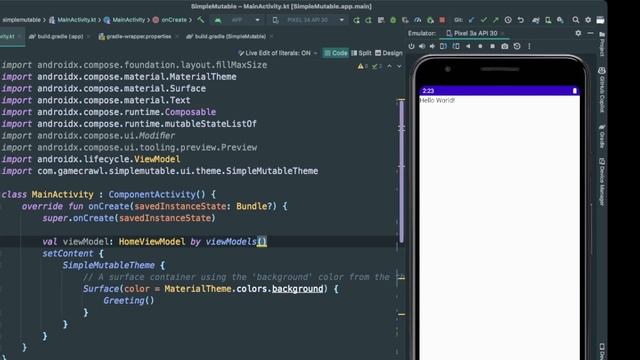The width and height of the screenshot is (640, 360).
Task: Update project with Git blue arrow
Action: pyautogui.click(x=471, y=20)
